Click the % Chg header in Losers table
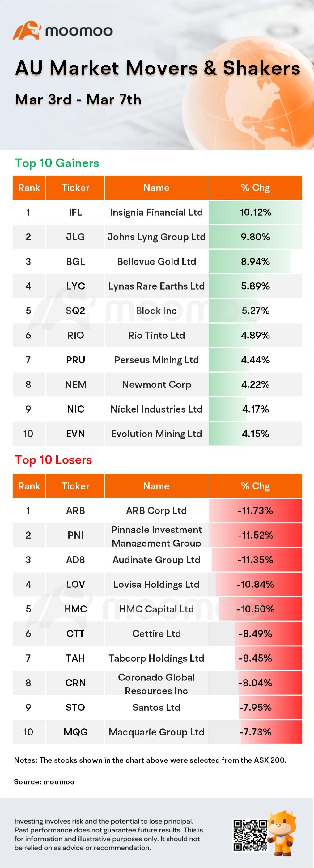 tap(255, 486)
